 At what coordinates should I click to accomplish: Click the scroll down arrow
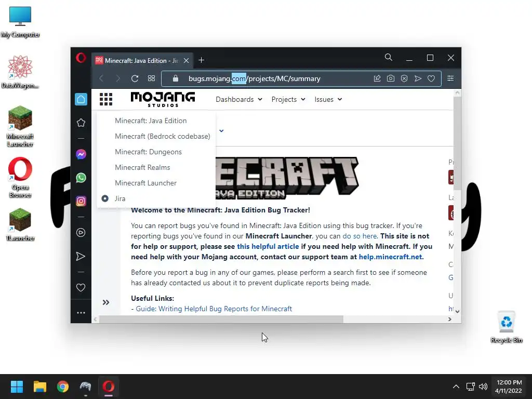457,312
